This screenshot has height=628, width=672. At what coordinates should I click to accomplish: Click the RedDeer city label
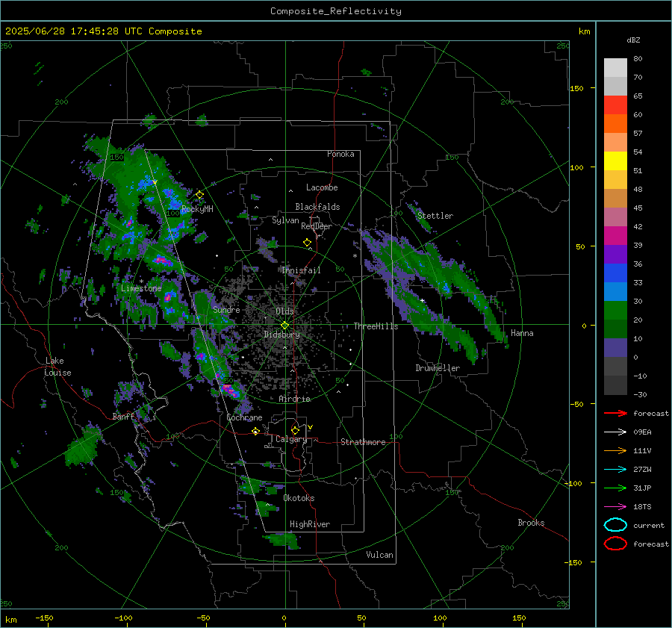tap(317, 226)
